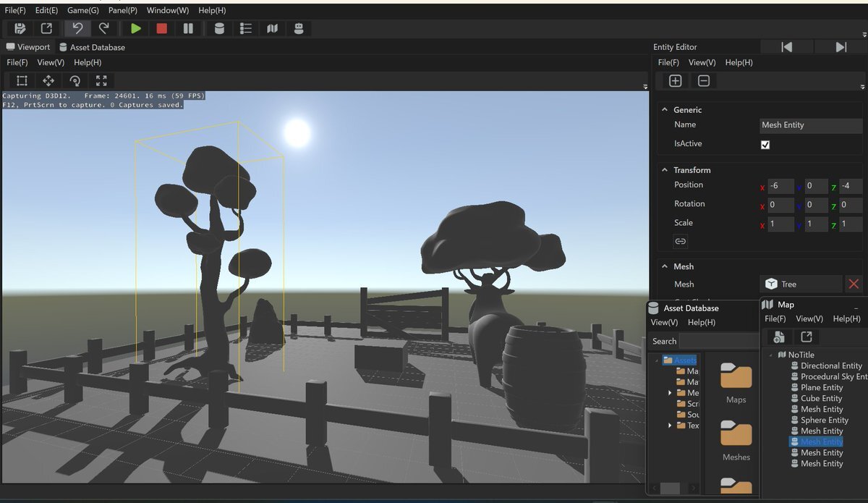Collapse the Transform section
Viewport: 868px width, 503px height.
(664, 170)
